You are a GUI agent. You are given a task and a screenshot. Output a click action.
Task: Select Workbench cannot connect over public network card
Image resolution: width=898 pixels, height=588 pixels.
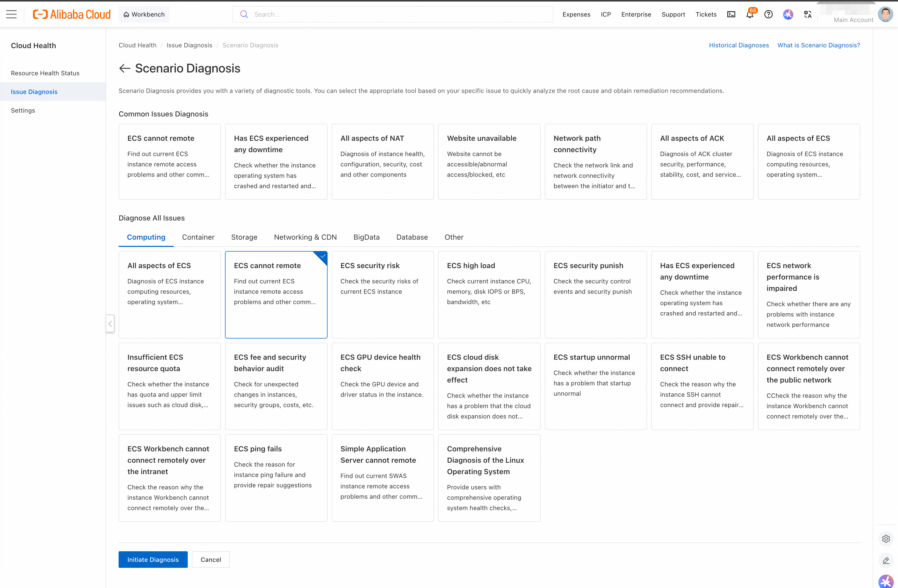(809, 386)
